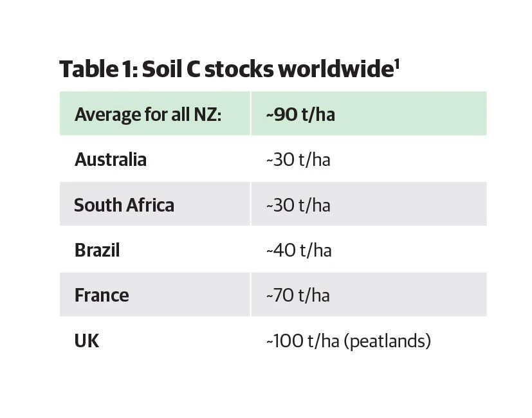Click the word 'stocks' in the heading
The width and height of the screenshot is (532, 418).
point(237,69)
